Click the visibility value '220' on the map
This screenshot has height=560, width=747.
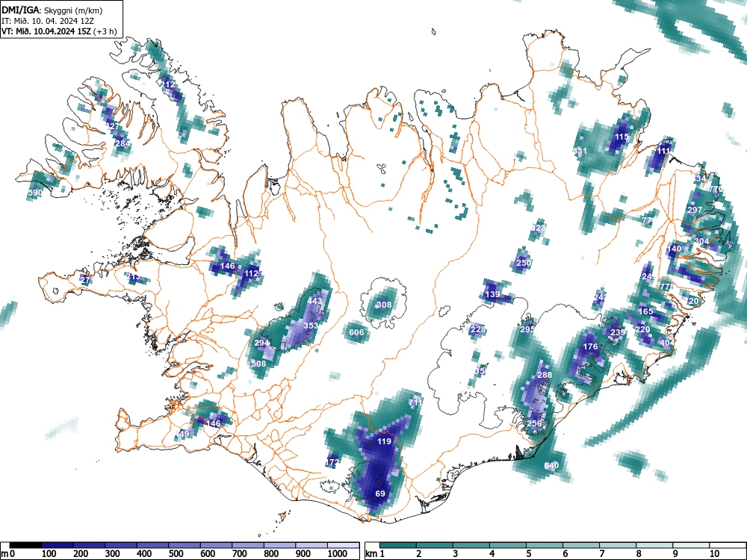coord(642,329)
